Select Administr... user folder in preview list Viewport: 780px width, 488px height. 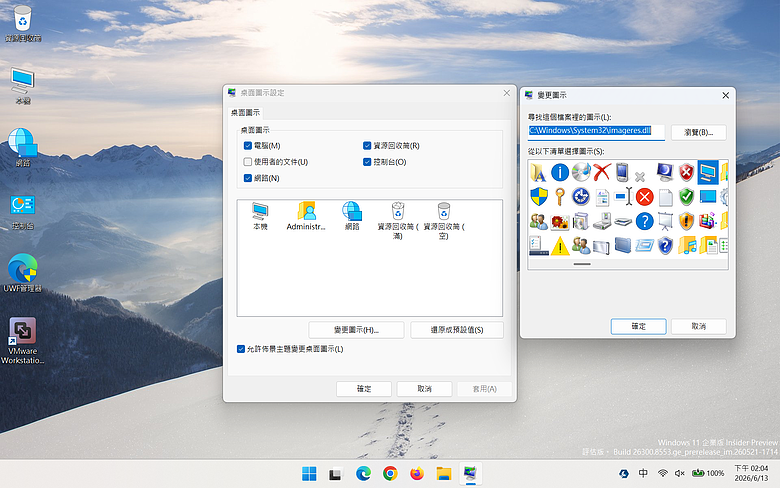306,216
